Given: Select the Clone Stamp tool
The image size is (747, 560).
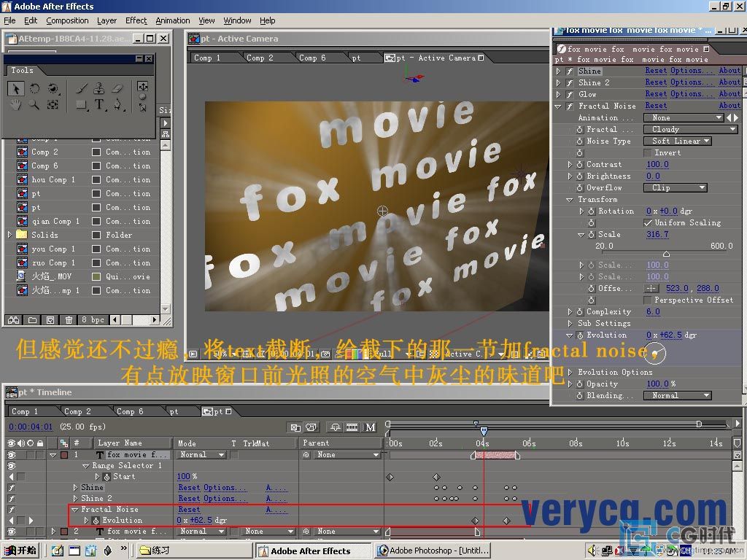Looking at the screenshot, I should pyautogui.click(x=99, y=89).
